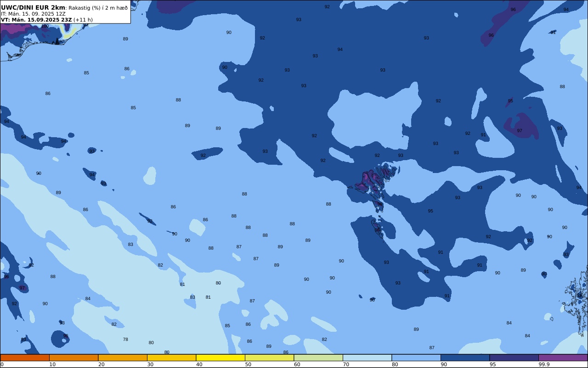The image size is (588, 368).
Task: Click the 60–70 pale green legend swatch
Action: click(x=318, y=357)
